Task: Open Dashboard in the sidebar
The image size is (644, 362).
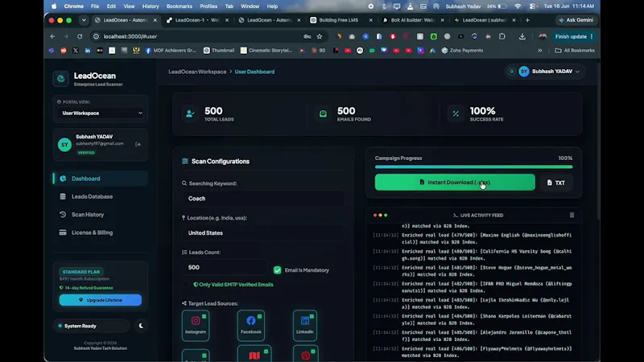Action: [100, 179]
